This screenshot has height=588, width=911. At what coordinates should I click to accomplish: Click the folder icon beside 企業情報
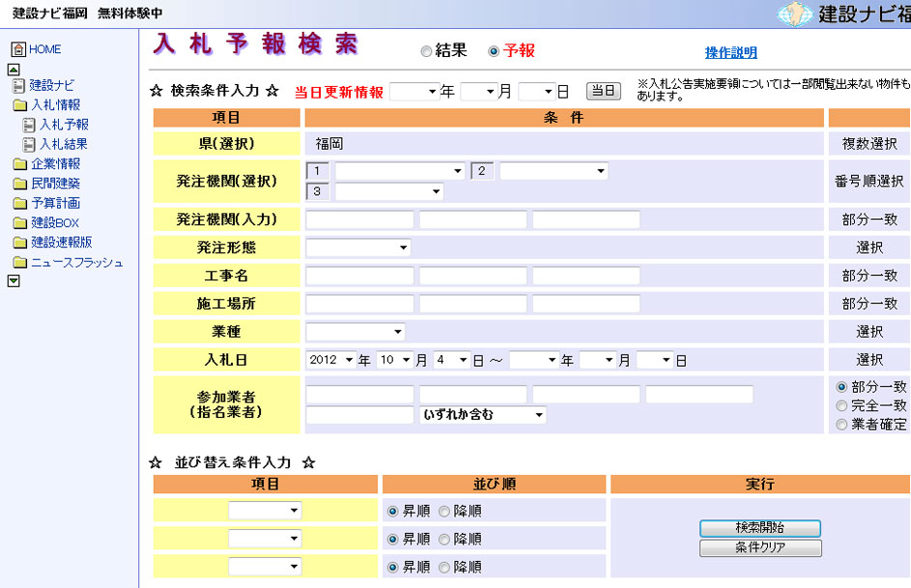point(20,164)
